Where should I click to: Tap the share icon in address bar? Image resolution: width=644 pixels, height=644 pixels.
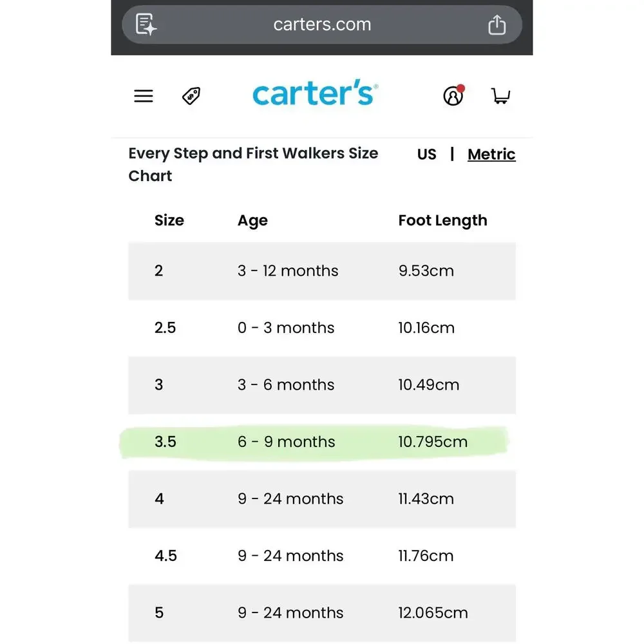pos(497,24)
